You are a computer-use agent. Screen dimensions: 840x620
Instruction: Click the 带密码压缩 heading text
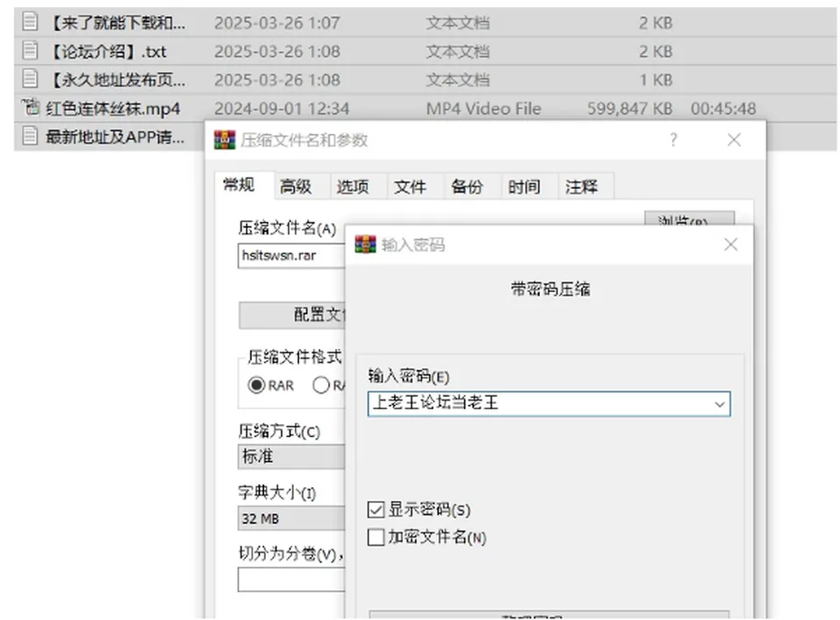(x=550, y=289)
